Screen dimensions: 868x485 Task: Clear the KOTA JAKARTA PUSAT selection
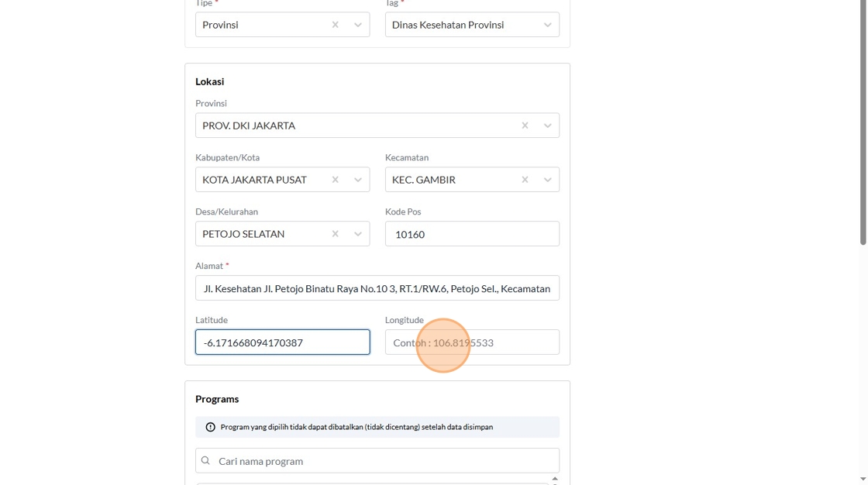(335, 180)
